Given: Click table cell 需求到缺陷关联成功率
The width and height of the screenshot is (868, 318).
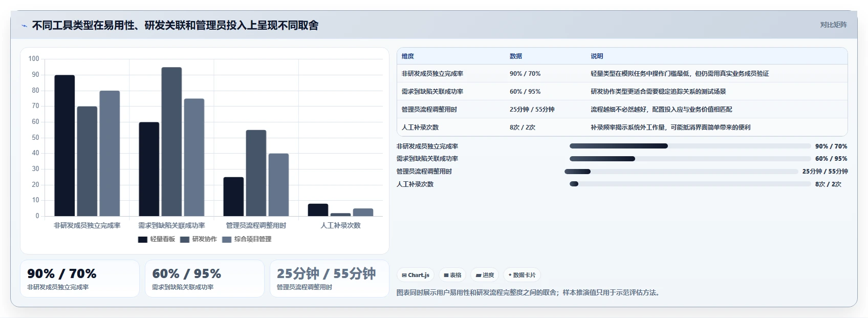Looking at the screenshot, I should (x=432, y=92).
